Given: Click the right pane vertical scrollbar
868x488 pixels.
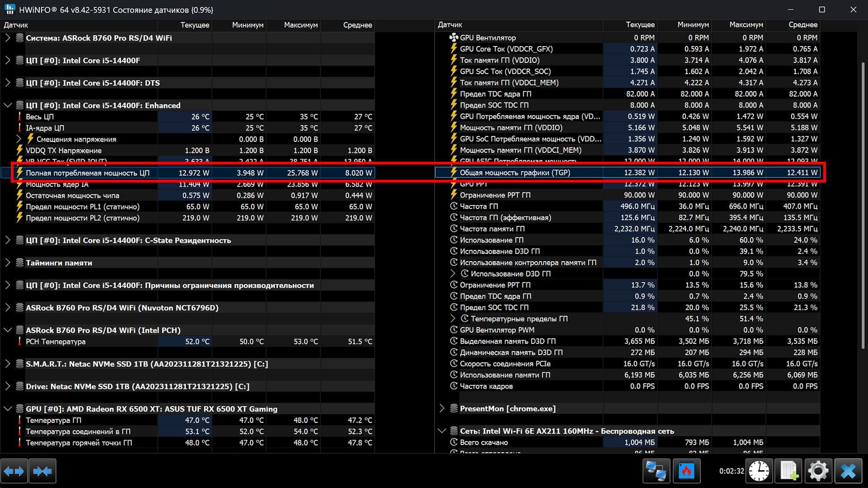Looking at the screenshot, I should pos(862,206).
